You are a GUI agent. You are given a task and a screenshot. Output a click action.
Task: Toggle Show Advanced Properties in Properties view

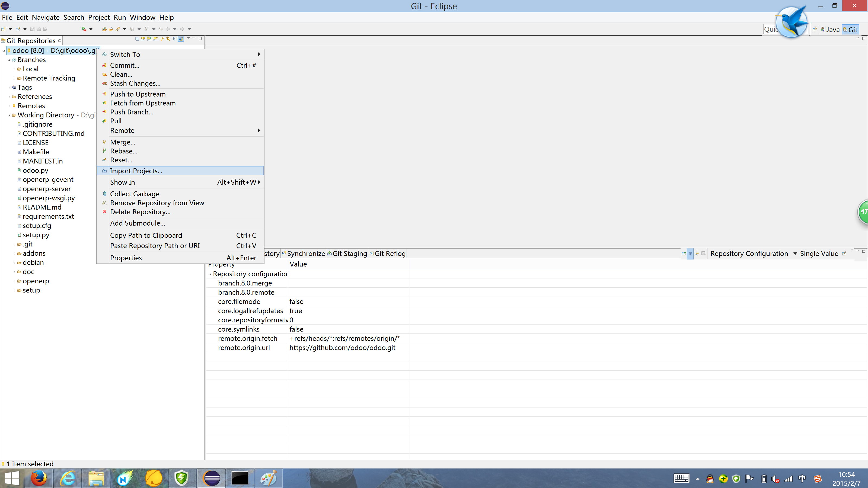coord(697,253)
